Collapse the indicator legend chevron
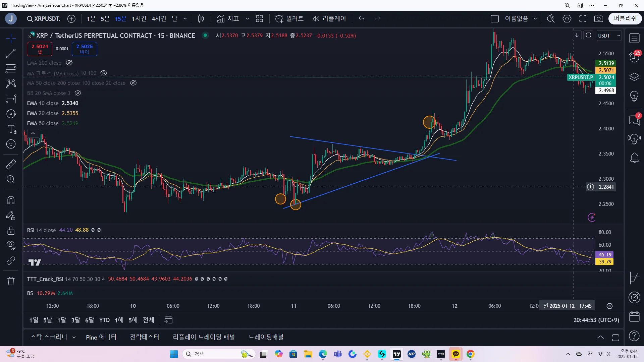Image resolution: width=644 pixels, height=362 pixels. 33,133
